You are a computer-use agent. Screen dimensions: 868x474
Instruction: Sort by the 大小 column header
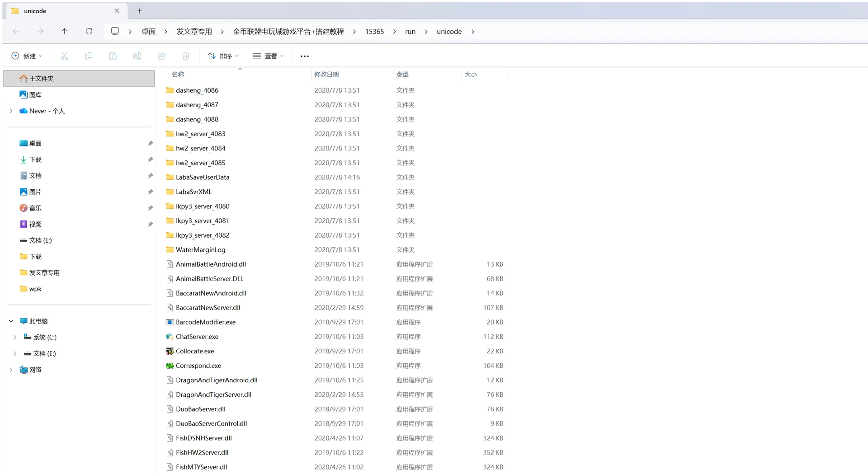(471, 74)
